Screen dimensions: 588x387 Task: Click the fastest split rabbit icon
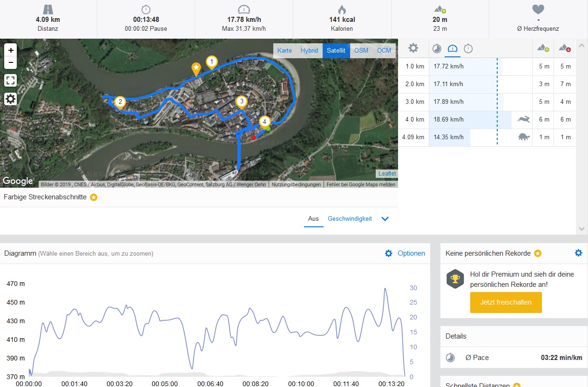pos(524,119)
